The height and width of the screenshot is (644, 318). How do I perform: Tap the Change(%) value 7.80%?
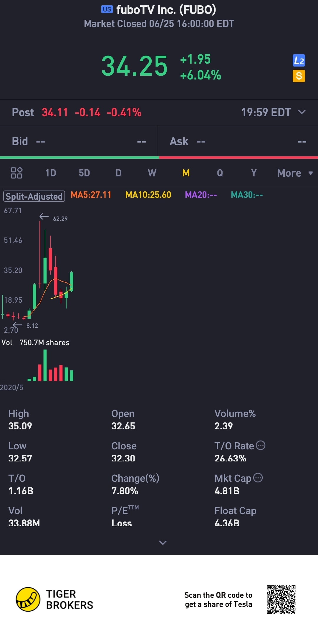(125, 491)
